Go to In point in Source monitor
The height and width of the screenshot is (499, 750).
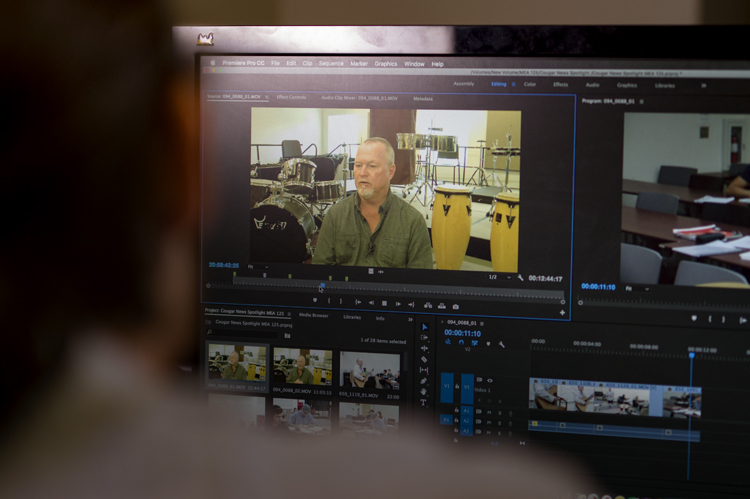(357, 302)
